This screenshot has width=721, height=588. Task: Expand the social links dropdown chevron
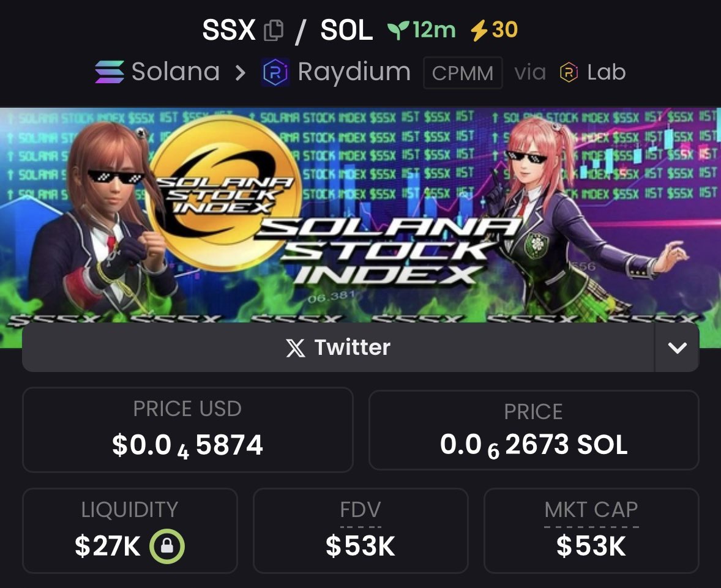click(677, 348)
